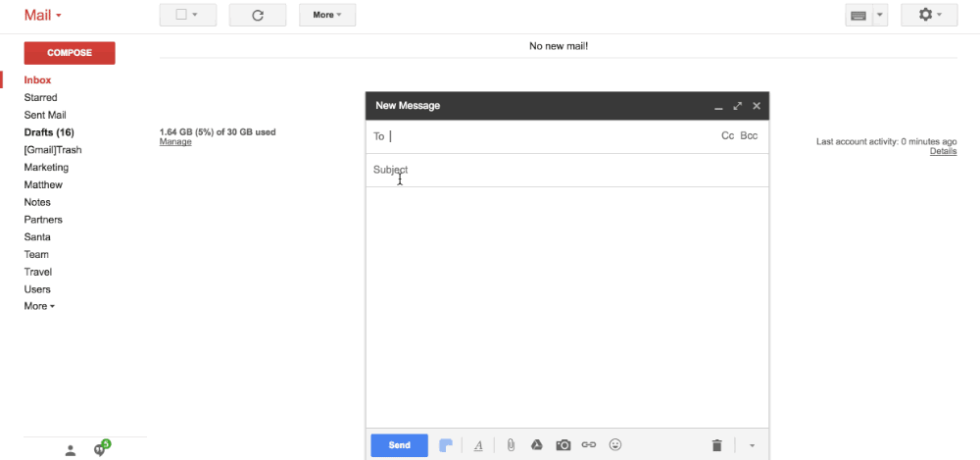Expand the More actions toolbar dropdown
Viewport: 980px width, 460px height.
327,15
